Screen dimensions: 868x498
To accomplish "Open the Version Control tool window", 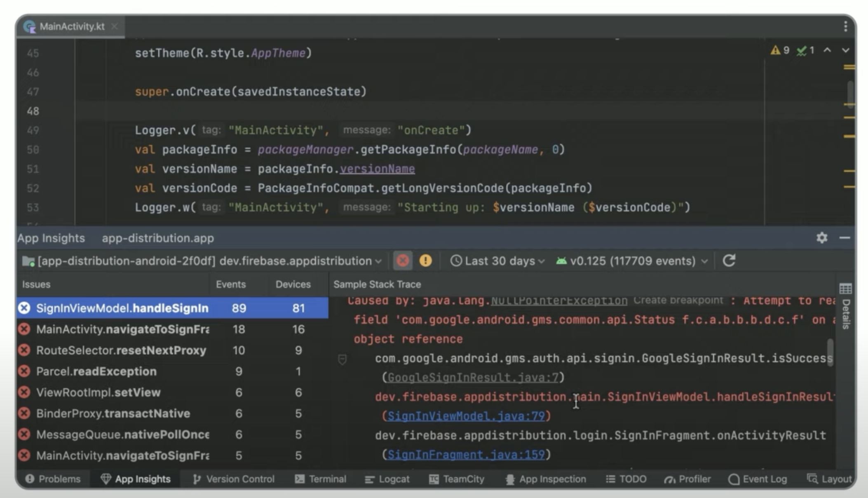I will click(x=233, y=479).
